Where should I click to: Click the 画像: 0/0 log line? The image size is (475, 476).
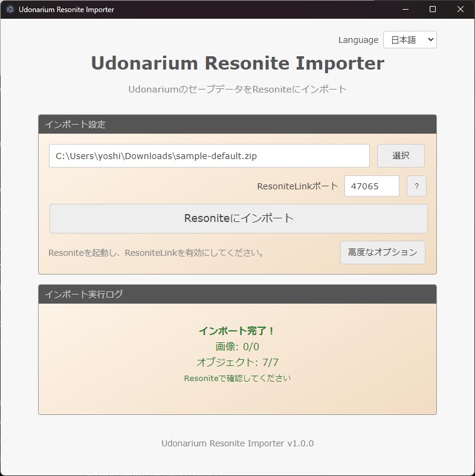coord(237,347)
